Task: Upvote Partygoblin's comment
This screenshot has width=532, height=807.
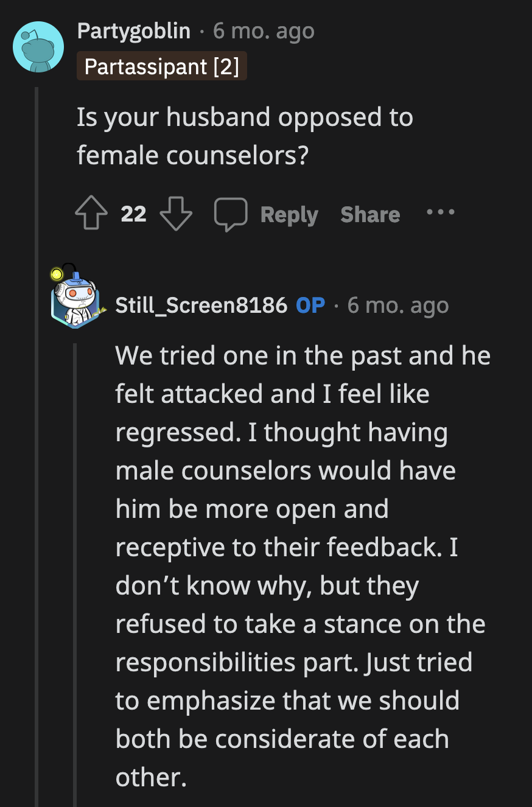Action: pos(91,212)
